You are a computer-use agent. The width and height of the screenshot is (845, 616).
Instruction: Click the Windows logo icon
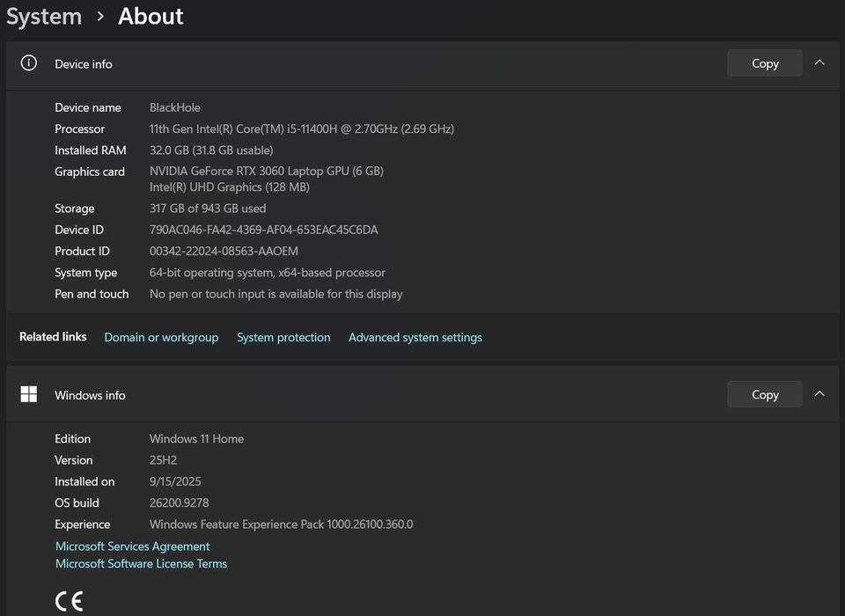pyautogui.click(x=28, y=394)
